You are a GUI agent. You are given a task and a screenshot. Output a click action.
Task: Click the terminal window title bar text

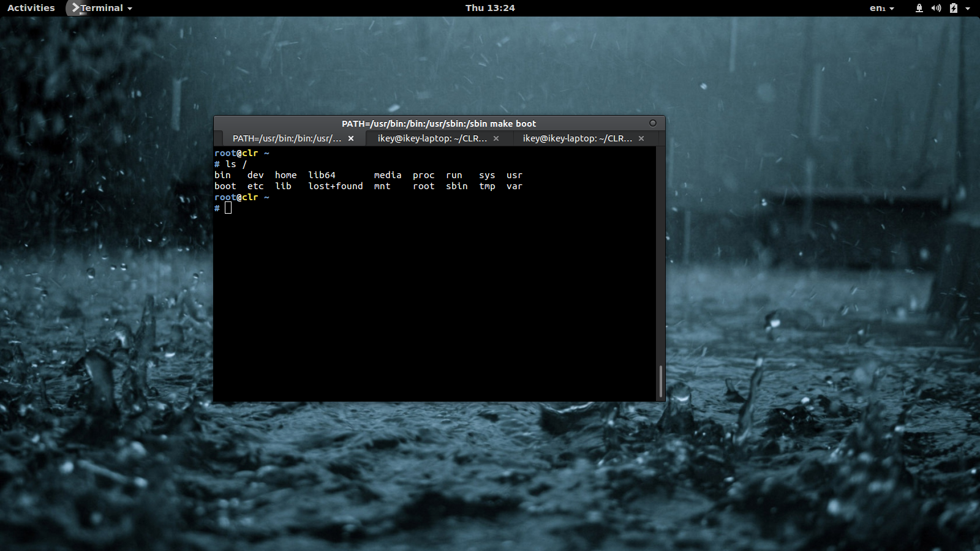click(439, 124)
